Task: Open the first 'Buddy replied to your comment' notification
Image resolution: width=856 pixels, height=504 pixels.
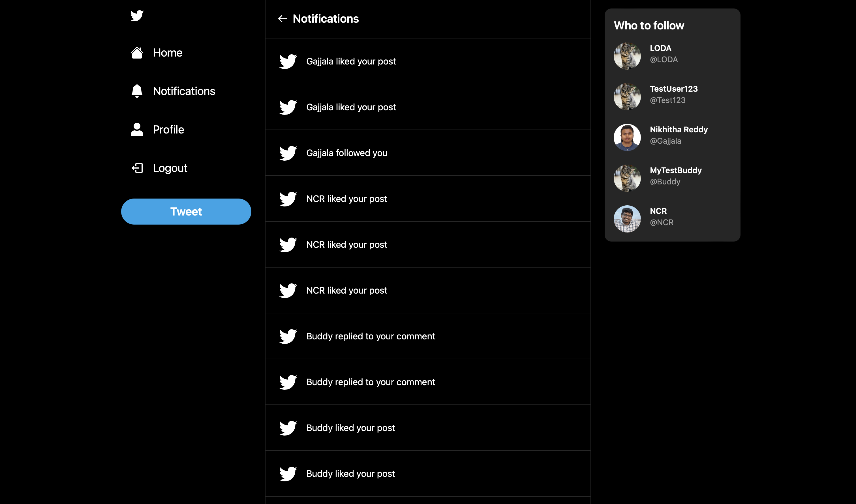Action: pyautogui.click(x=371, y=336)
